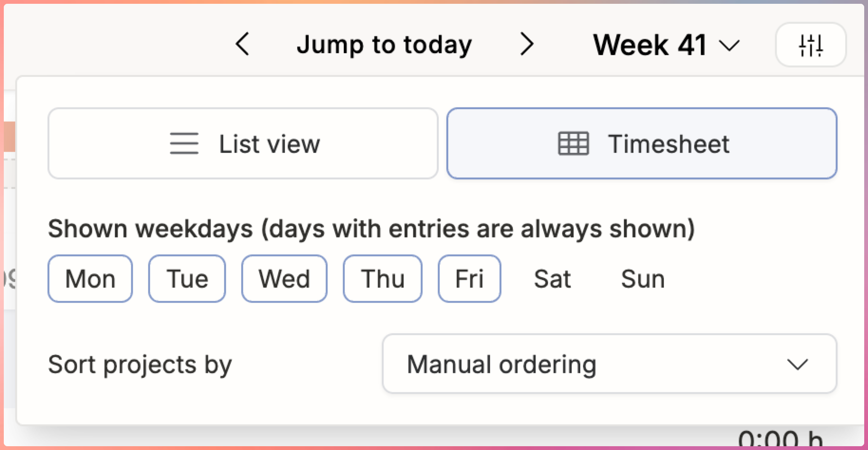Switch to List view
Viewport: 868px width, 450px height.
(x=243, y=143)
